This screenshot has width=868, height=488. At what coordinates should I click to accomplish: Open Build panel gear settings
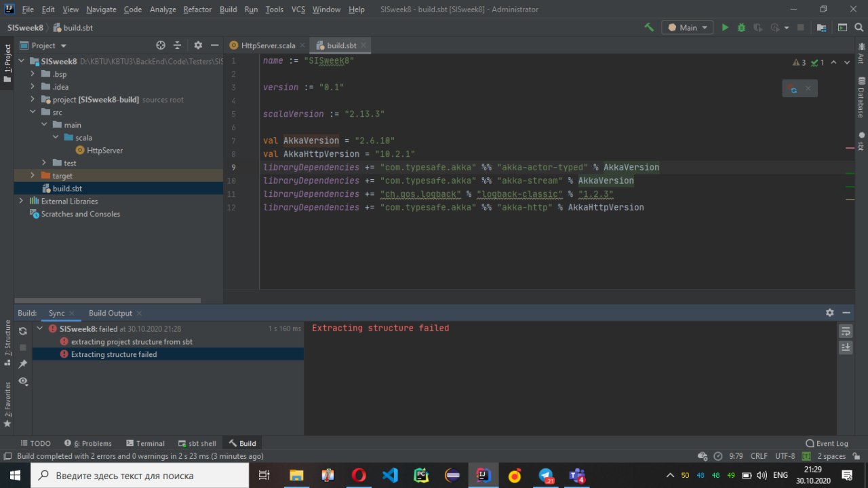pyautogui.click(x=830, y=313)
